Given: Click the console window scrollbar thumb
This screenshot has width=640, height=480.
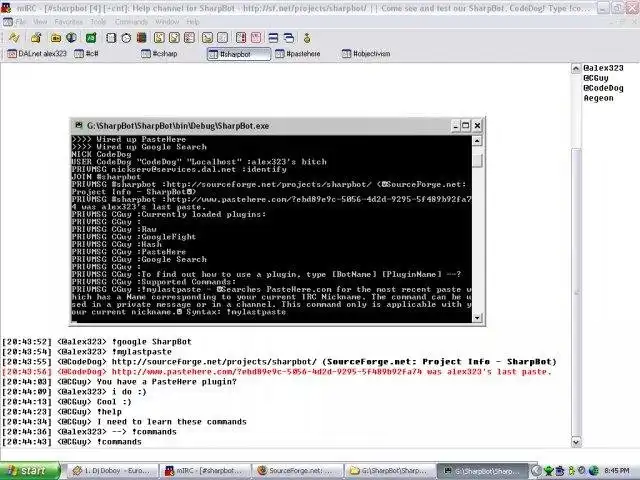Looking at the screenshot, I should coord(477,160).
